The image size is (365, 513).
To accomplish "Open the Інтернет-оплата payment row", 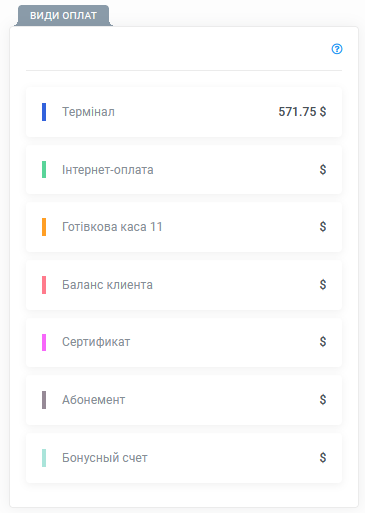I will click(x=184, y=170).
